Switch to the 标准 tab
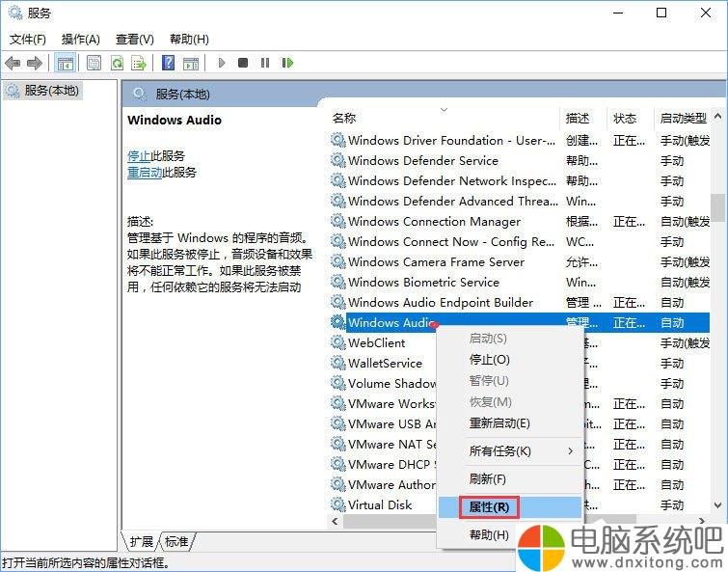Viewport: 728px width, 572px height. click(176, 541)
